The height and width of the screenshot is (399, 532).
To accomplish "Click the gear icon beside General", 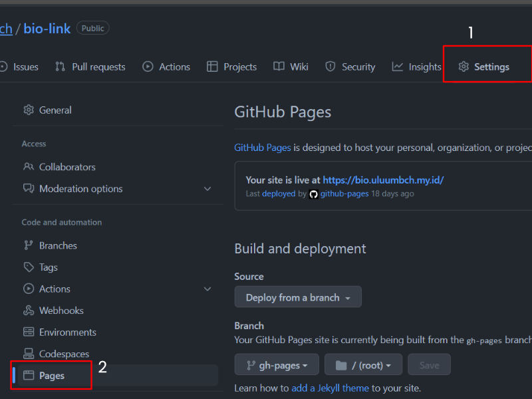I will (29, 110).
